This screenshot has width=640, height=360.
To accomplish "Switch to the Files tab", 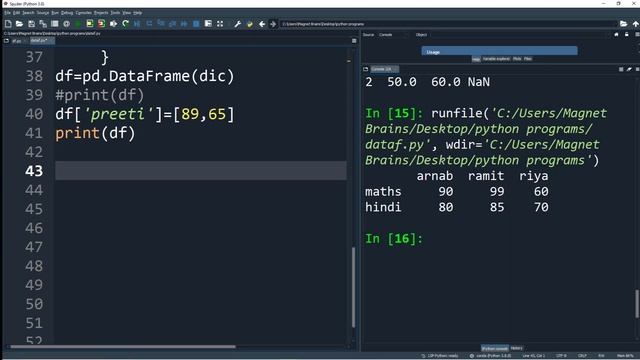I will pos(528,59).
